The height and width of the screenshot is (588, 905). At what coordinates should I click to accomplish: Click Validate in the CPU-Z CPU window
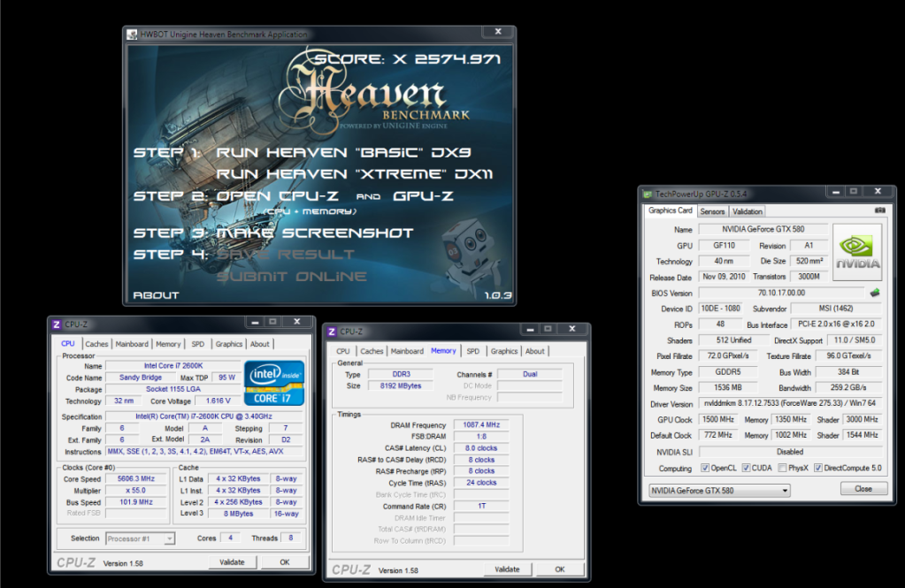[x=232, y=562]
